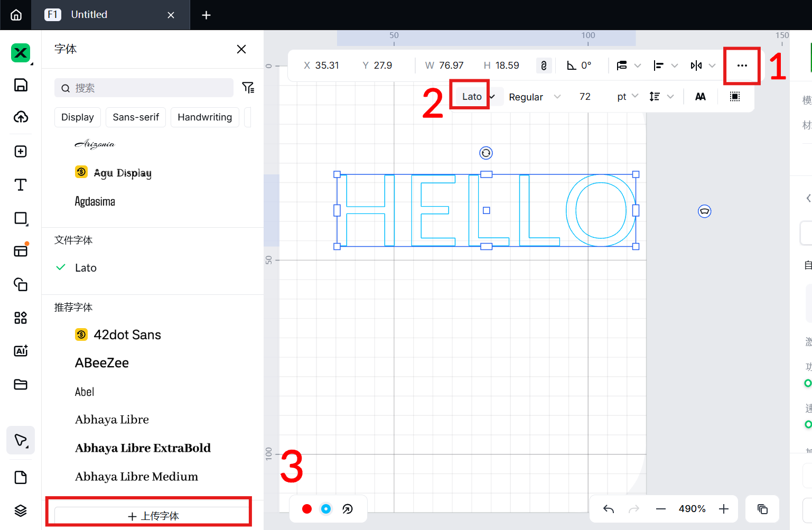The image size is (812, 530).
Task: Open the pt unit dropdown
Action: coord(627,97)
